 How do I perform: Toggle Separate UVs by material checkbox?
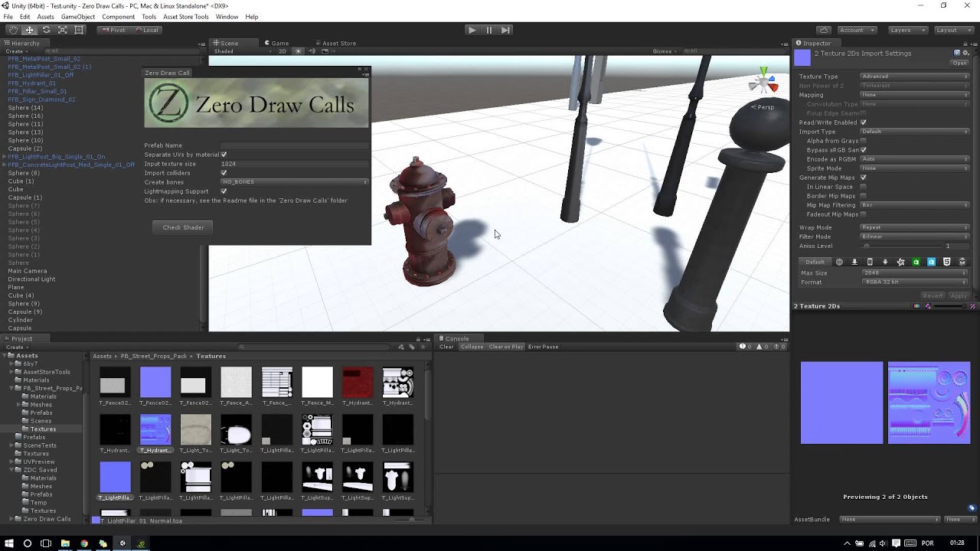[x=224, y=155]
